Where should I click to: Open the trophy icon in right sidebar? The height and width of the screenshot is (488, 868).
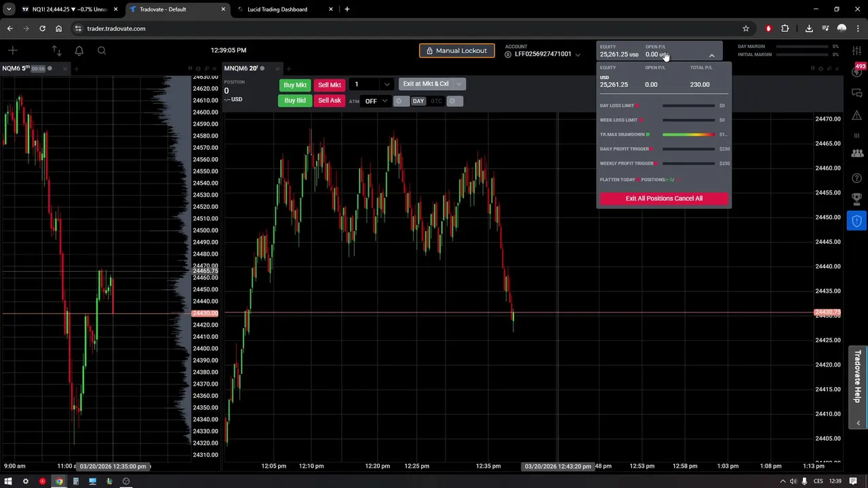(857, 199)
